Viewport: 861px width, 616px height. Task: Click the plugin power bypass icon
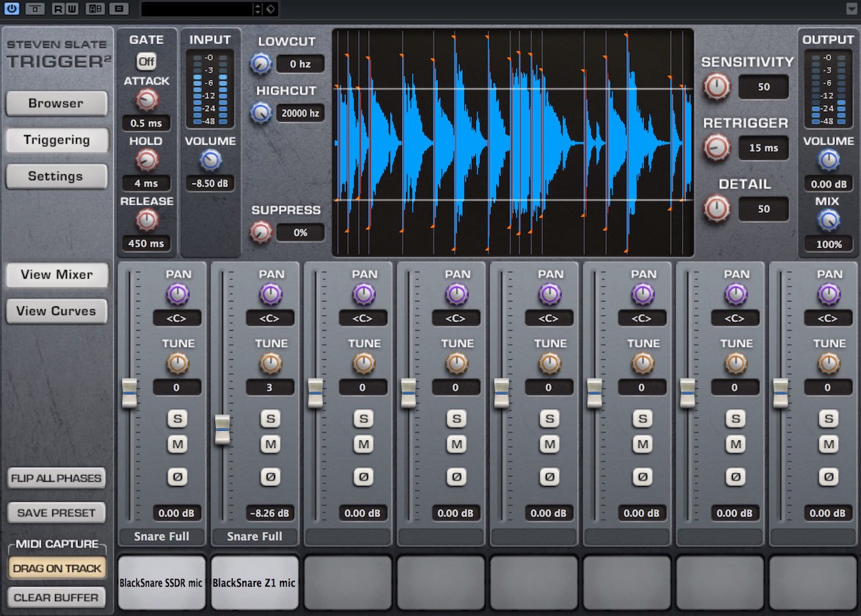10,9
